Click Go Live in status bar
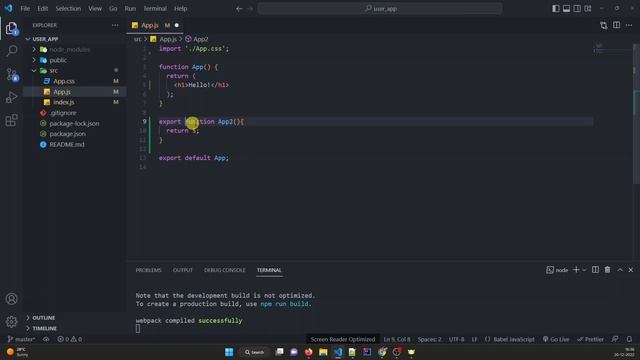Image resolution: width=640 pixels, height=360 pixels. (556, 339)
